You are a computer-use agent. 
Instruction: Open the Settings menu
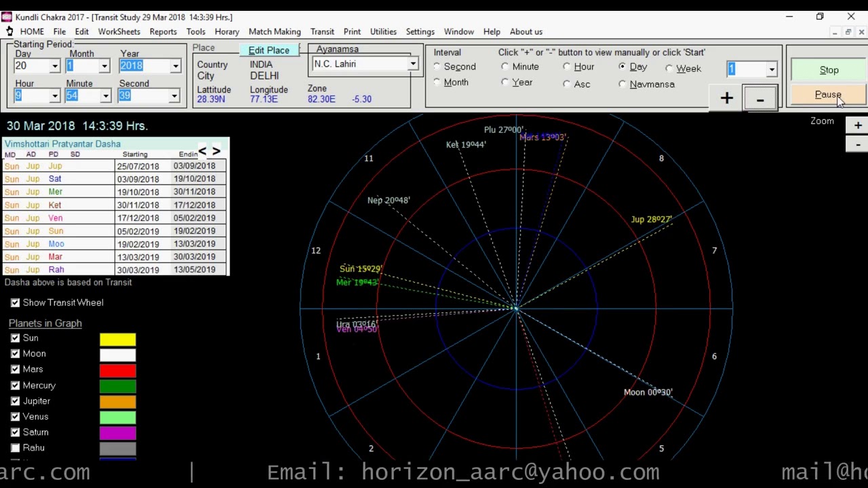[x=420, y=32]
